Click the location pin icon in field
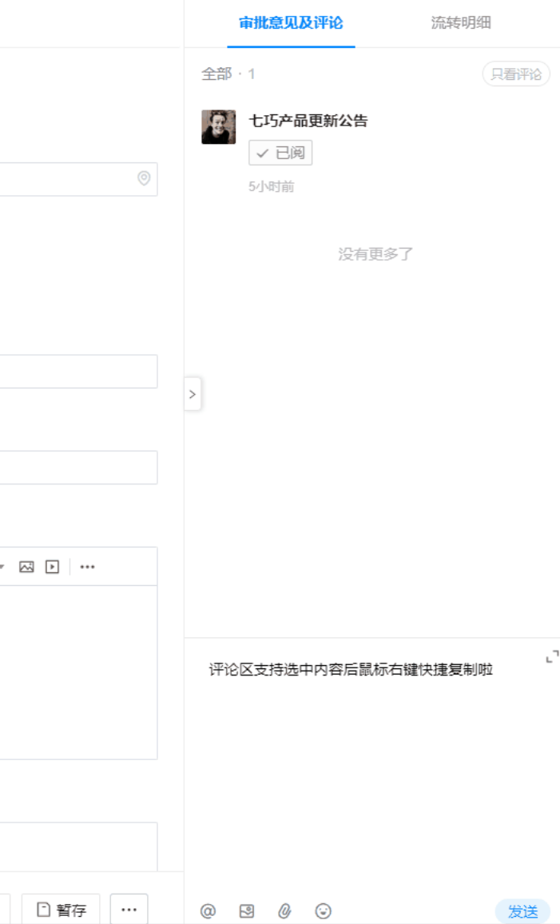Viewport: 560px width, 924px height. pos(144,178)
